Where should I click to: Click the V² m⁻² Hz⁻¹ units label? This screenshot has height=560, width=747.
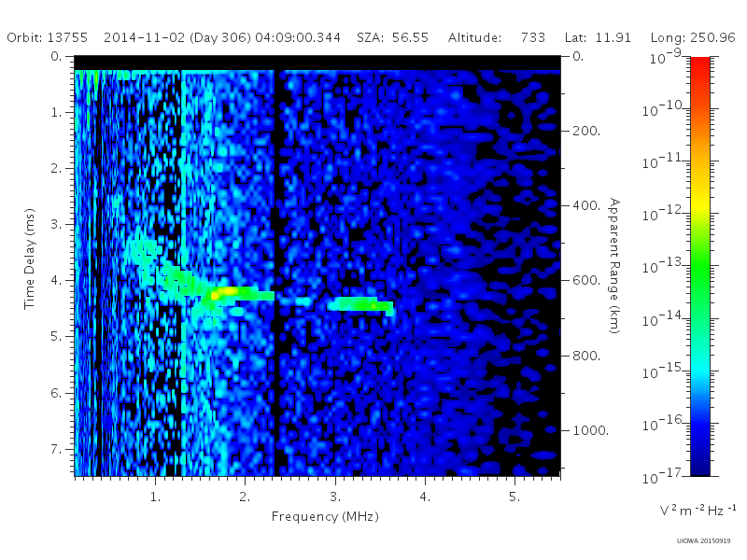coord(698,510)
